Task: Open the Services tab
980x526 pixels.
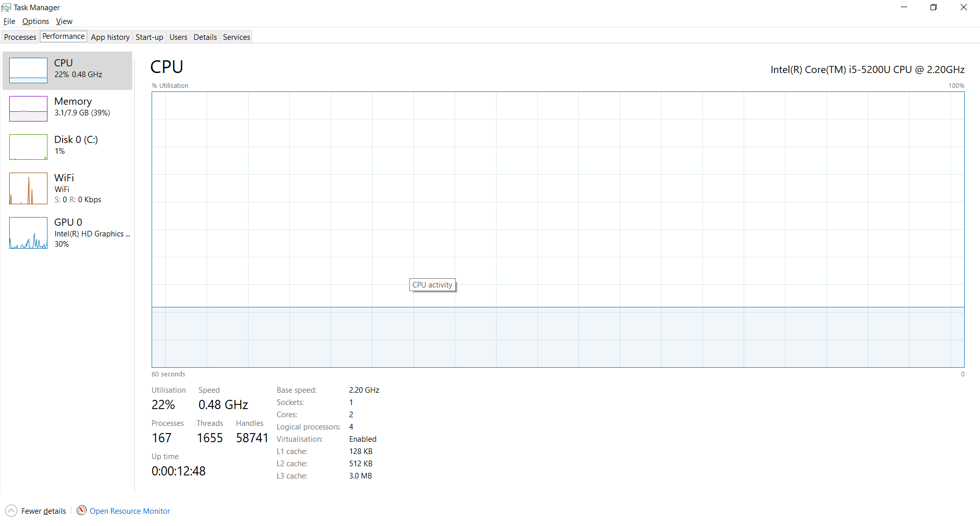Action: (x=236, y=37)
